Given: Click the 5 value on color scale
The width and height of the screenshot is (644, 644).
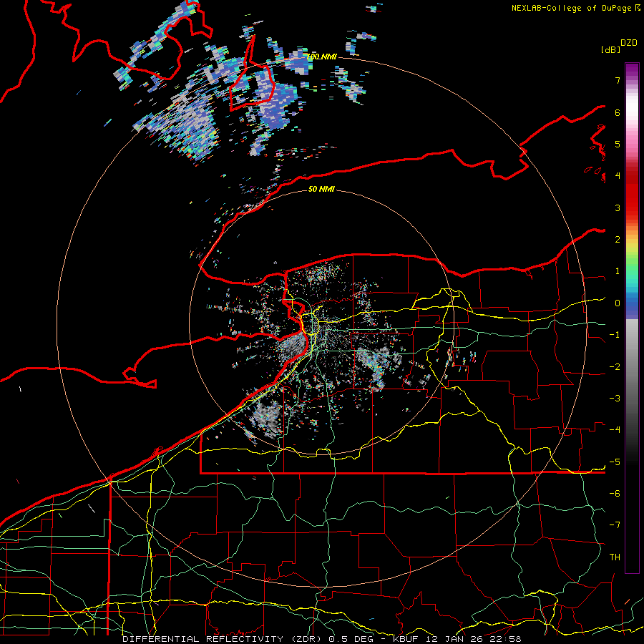Looking at the screenshot, I should 618,144.
